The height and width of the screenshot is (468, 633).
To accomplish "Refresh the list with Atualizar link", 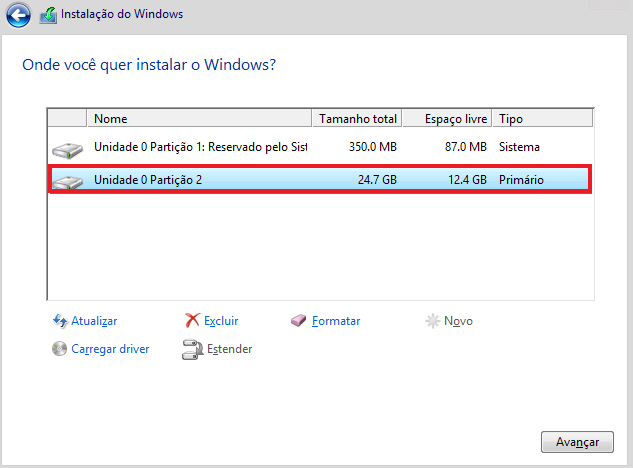I will [x=94, y=321].
